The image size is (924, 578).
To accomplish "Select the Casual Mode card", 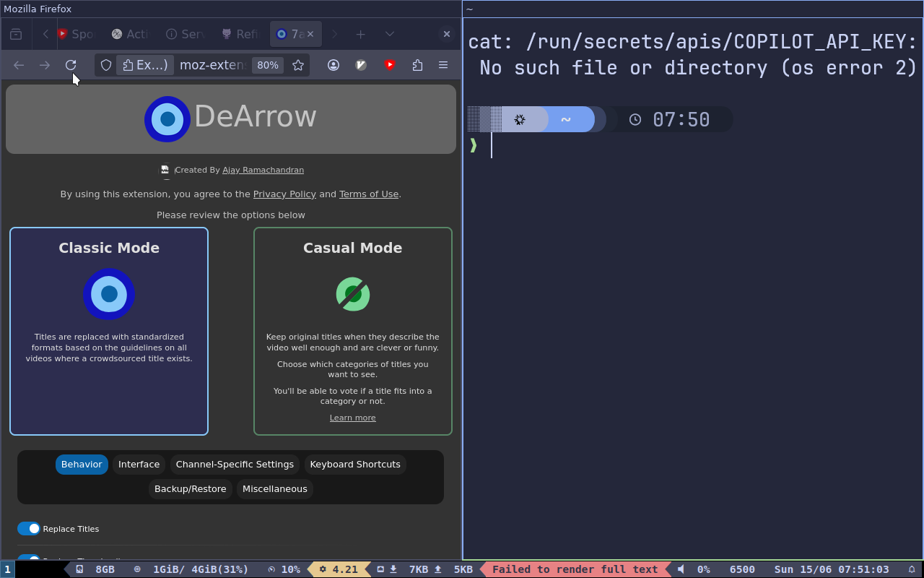I will coord(353,332).
